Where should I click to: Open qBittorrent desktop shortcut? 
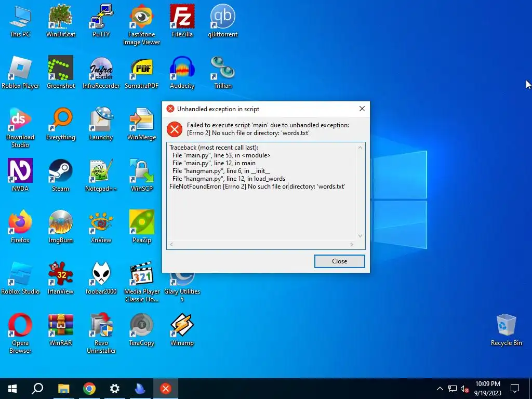[222, 21]
